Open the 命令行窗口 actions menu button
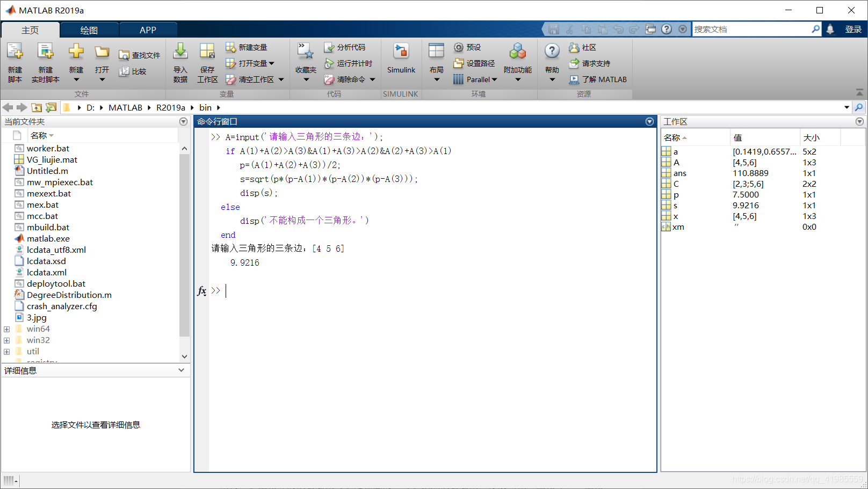868x489 pixels. click(649, 122)
